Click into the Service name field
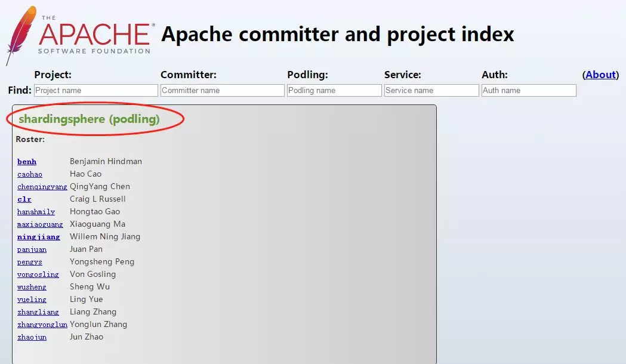Screen dimensions: 626x364 click(x=431, y=91)
